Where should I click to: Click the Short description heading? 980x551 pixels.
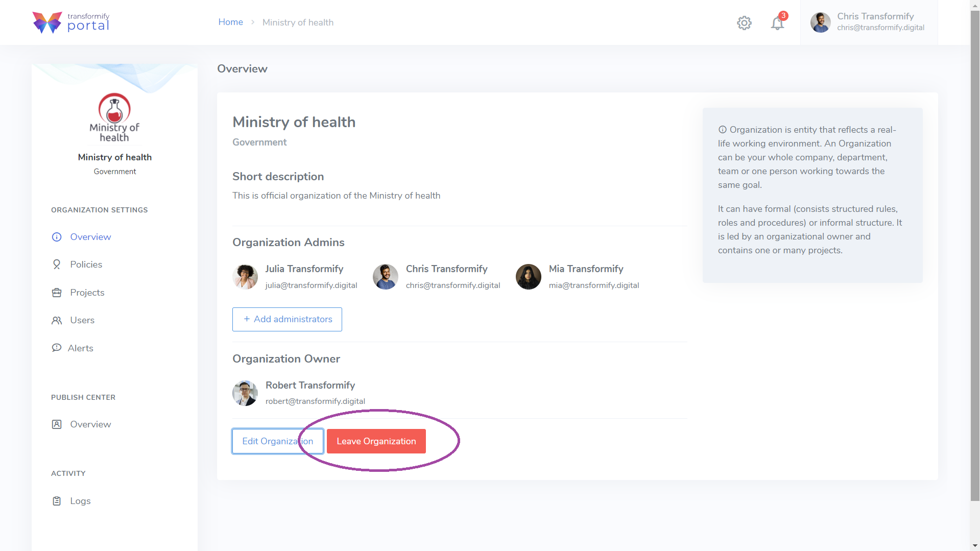tap(278, 177)
